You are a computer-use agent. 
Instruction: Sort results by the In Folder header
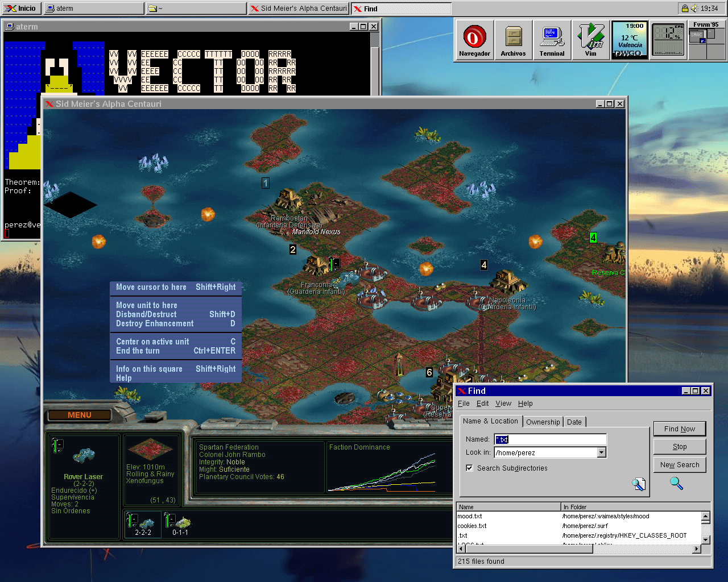[636, 507]
